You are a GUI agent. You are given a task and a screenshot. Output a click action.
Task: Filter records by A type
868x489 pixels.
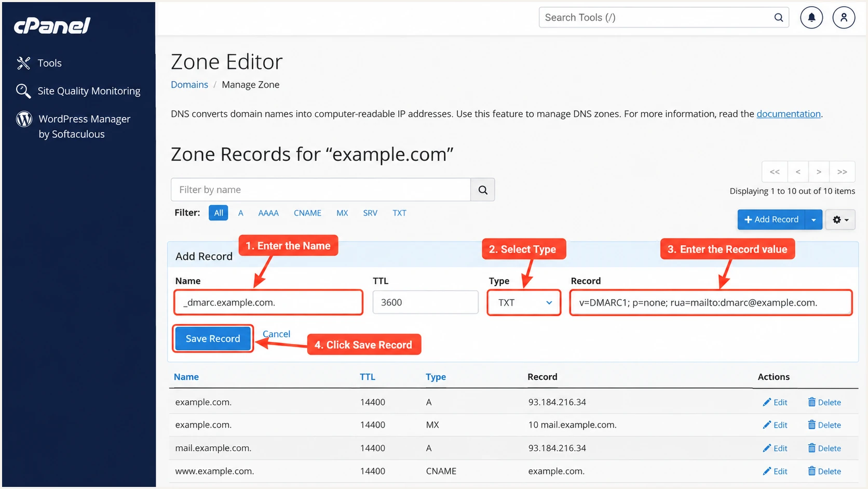click(241, 213)
